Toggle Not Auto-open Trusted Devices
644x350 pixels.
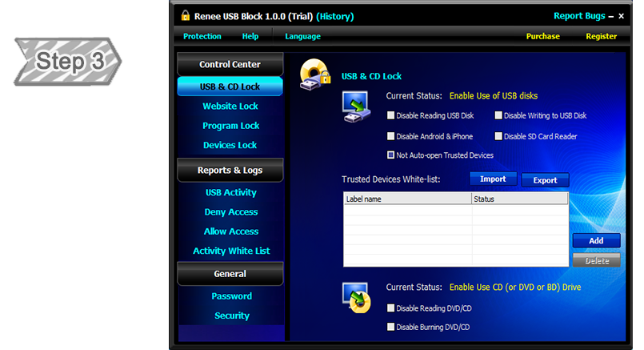tap(390, 155)
